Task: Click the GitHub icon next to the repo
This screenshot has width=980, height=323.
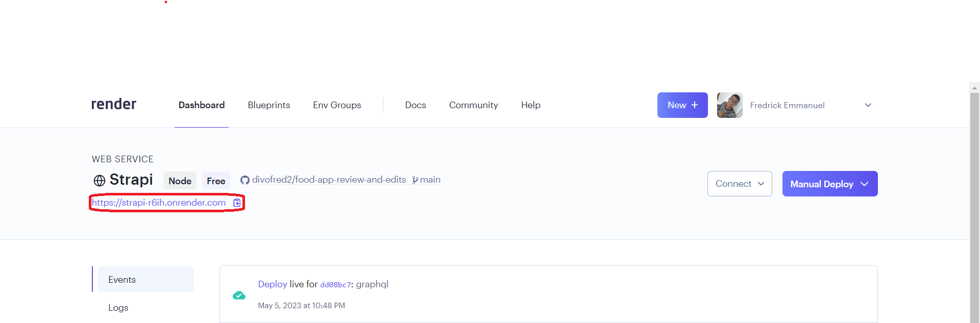Action: [245, 180]
